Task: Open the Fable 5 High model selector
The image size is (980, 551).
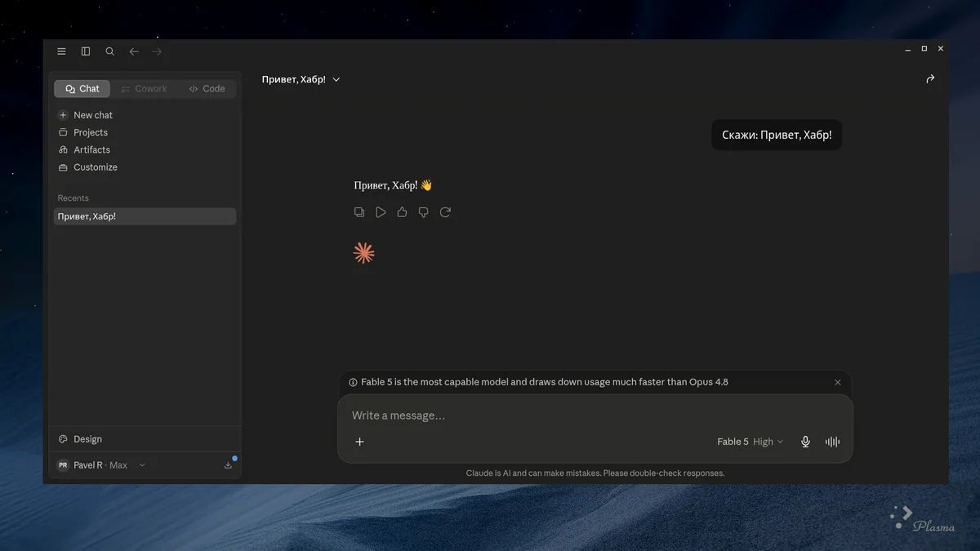Action: coord(750,442)
